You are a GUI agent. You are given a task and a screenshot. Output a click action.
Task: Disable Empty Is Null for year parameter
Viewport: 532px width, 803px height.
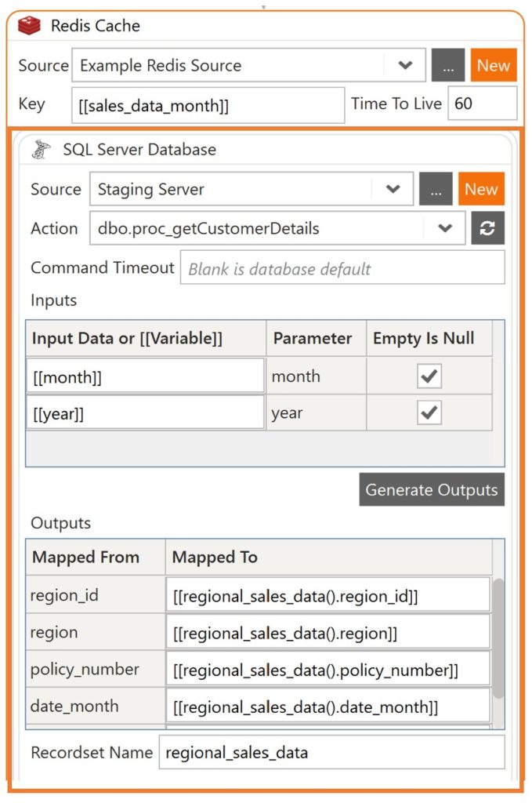(430, 412)
